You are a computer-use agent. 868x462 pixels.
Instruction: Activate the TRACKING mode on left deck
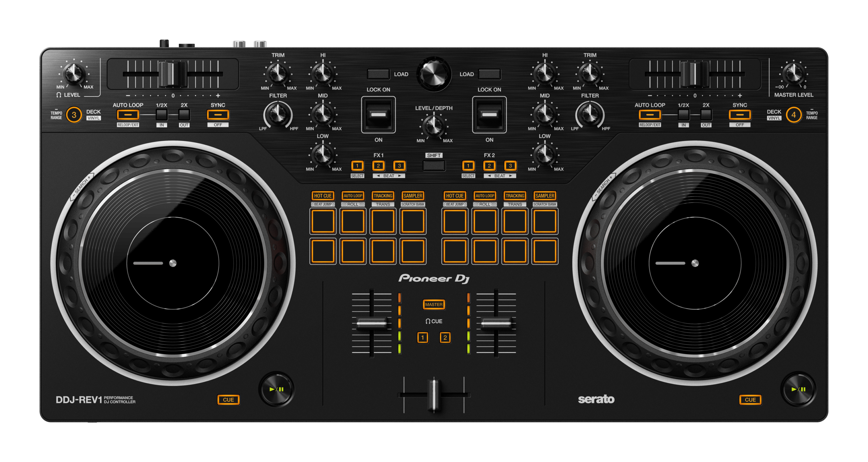coord(383,196)
